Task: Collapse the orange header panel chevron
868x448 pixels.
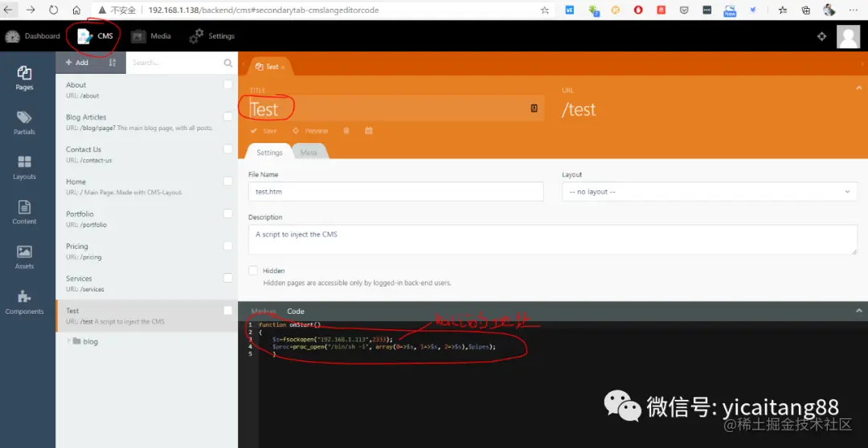Action: click(x=858, y=88)
